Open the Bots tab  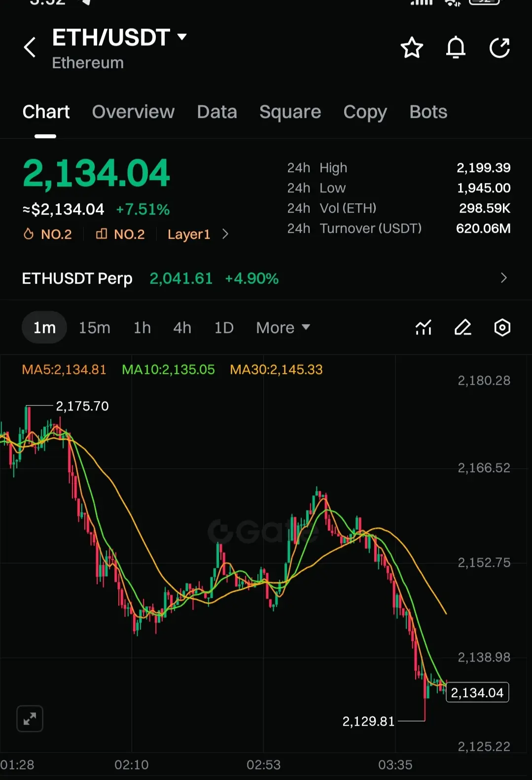(428, 112)
